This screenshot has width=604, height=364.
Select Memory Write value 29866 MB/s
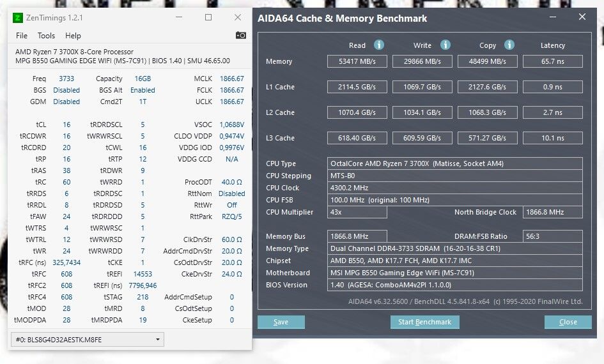coord(422,61)
